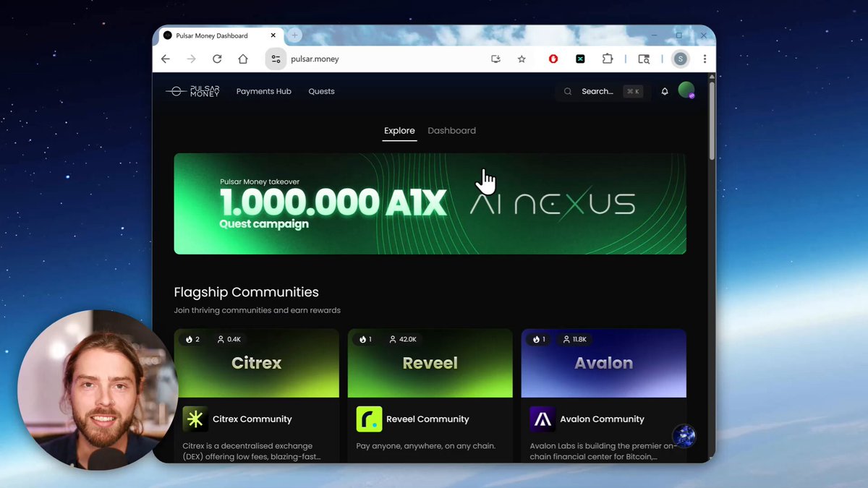Viewport: 868px width, 488px height.
Task: Open the Avalon card image
Action: coord(603,363)
